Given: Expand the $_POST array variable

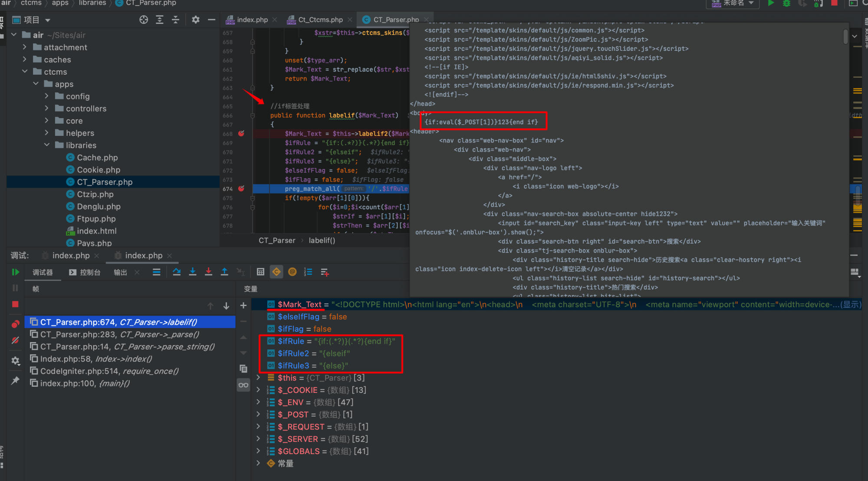Looking at the screenshot, I should (258, 415).
